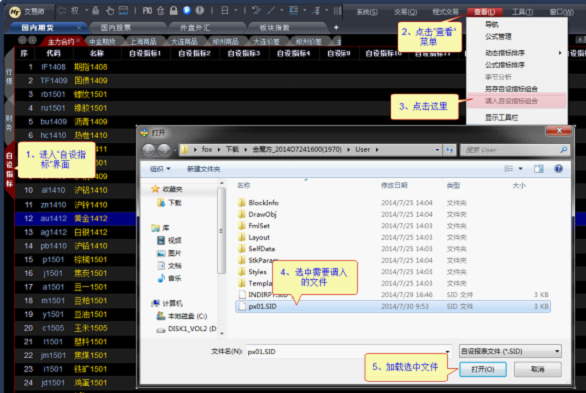
Task: Open the address bar history dropdown
Action: coord(437,150)
